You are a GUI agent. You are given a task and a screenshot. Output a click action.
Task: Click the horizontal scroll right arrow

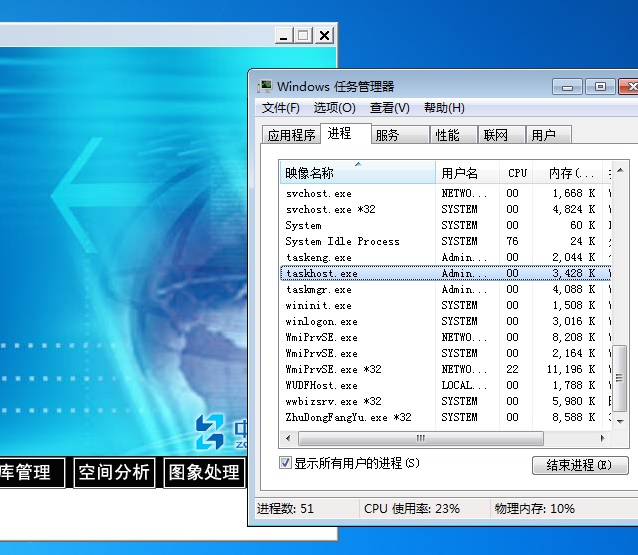pos(603,438)
